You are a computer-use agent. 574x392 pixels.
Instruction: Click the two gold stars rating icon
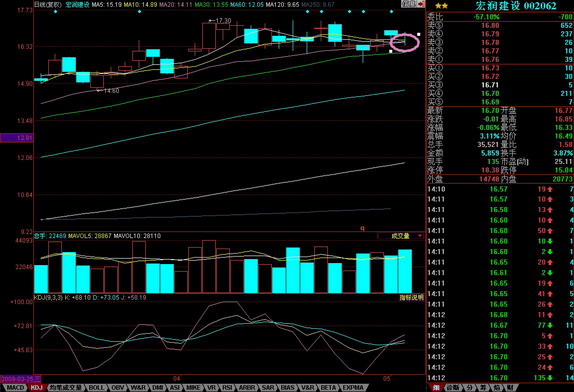(x=441, y=6)
